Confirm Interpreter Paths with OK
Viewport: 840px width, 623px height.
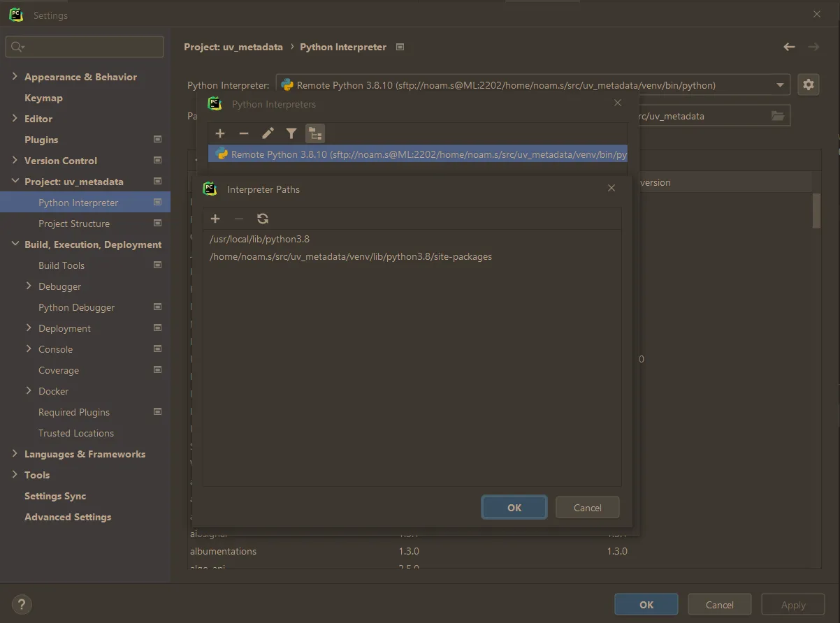pos(514,508)
